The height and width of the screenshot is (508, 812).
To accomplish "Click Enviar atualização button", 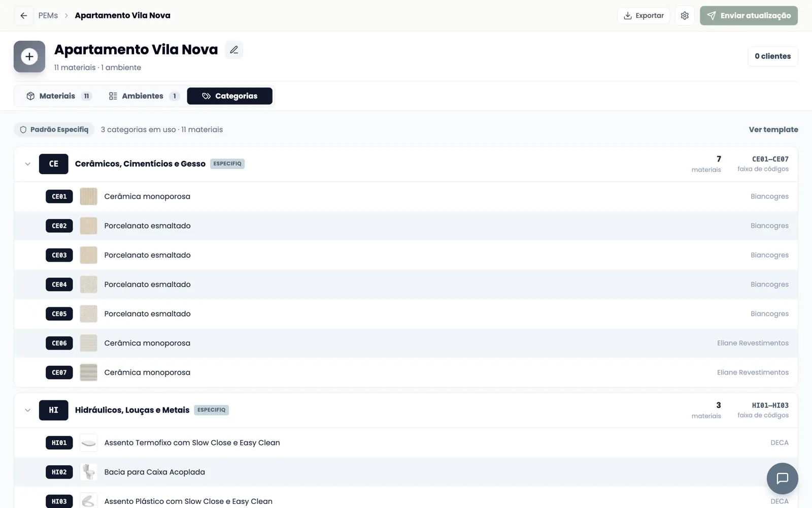I will (x=749, y=16).
